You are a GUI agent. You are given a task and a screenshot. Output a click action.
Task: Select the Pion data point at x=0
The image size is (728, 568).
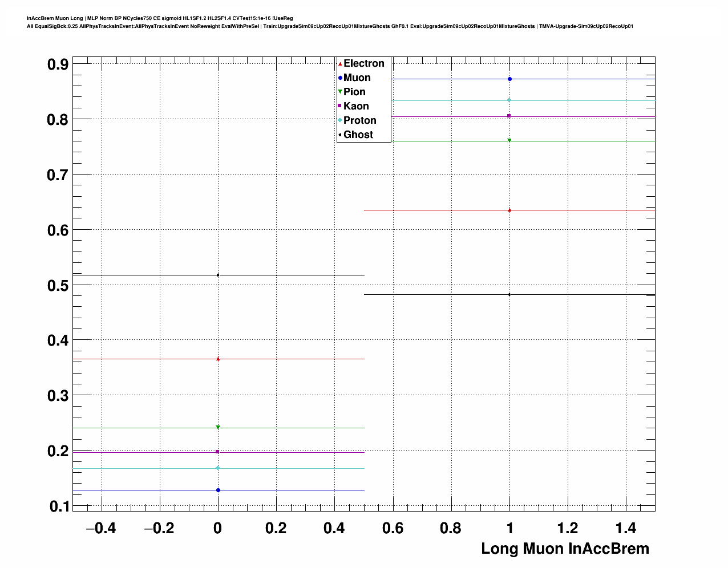[x=218, y=427]
